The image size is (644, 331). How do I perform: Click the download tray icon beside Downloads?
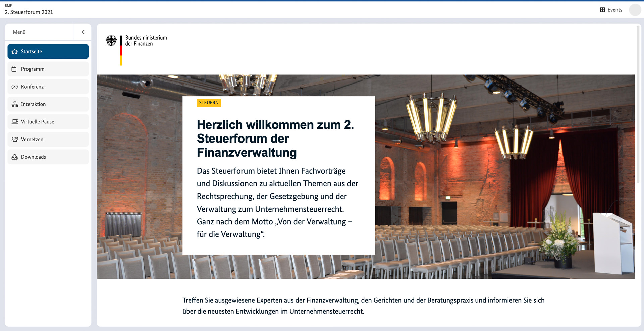tap(15, 157)
